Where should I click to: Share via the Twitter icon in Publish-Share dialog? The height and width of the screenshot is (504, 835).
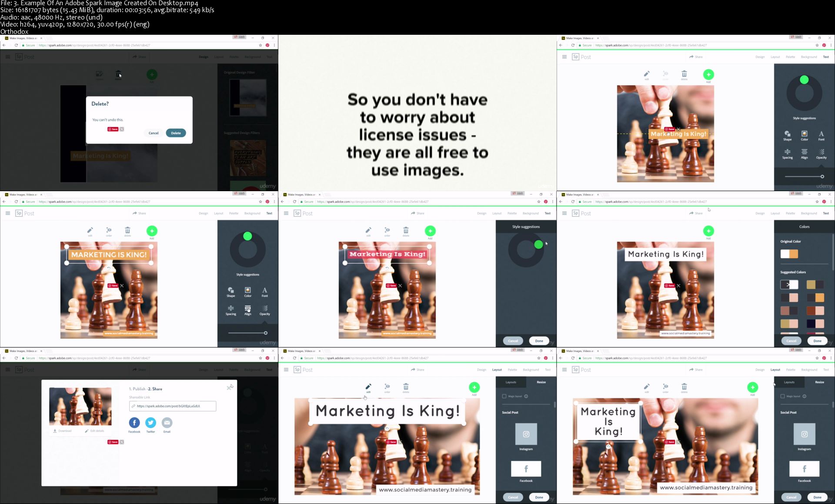coord(150,422)
